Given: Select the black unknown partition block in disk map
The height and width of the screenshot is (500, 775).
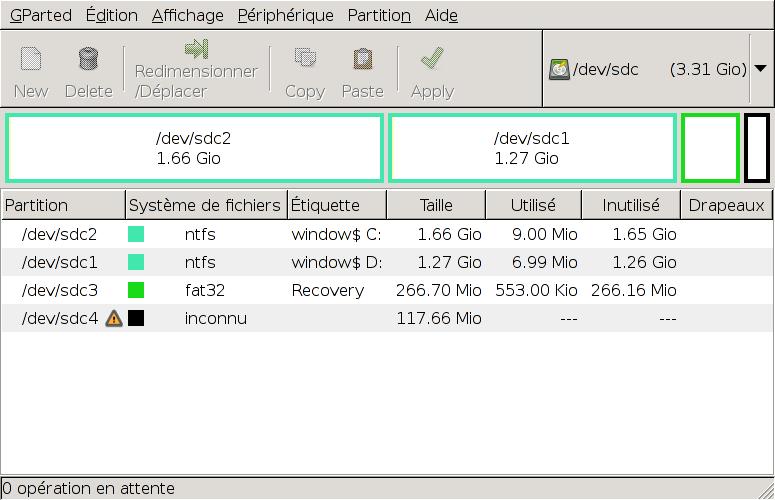Looking at the screenshot, I should click(x=757, y=148).
